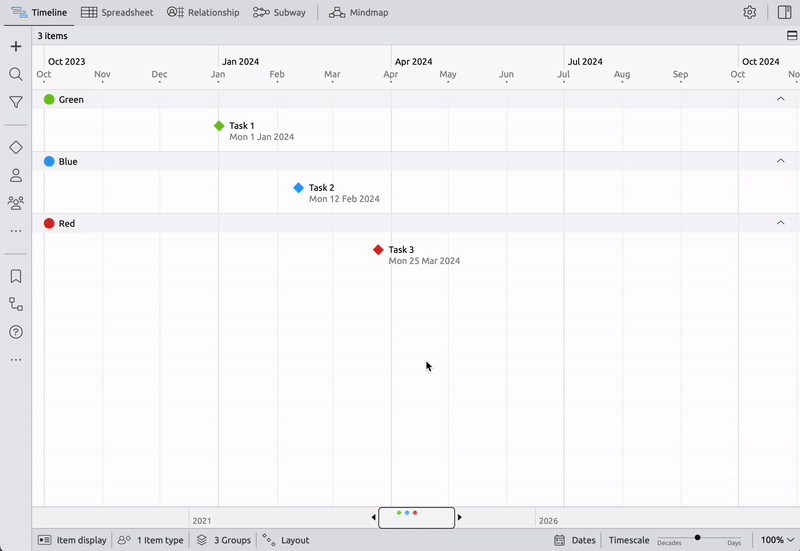Click the green Task 1 diamond
This screenshot has height=551, width=800.
(219, 126)
